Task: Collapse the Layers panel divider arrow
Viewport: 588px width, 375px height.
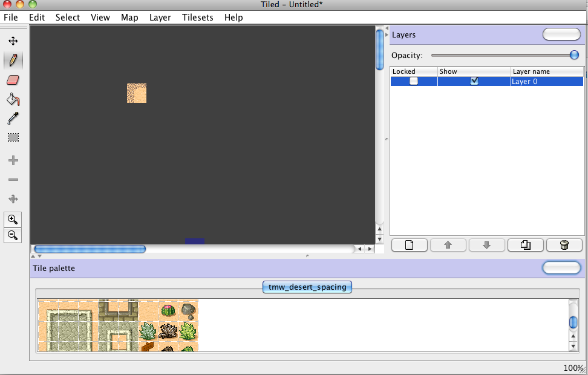Action: [387, 34]
